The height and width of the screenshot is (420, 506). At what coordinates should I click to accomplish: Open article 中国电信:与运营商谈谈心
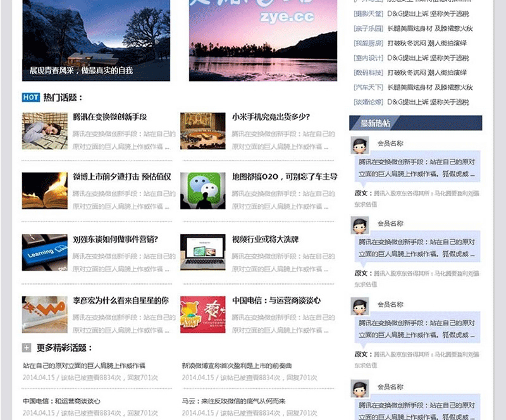[x=276, y=300]
